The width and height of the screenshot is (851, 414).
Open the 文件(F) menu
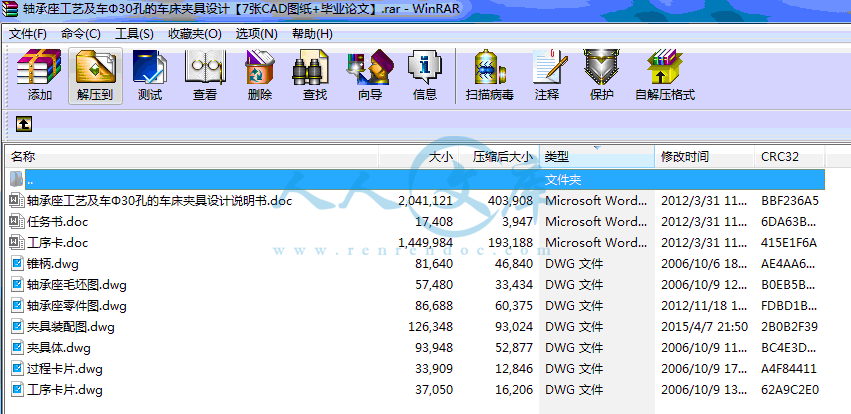pos(28,34)
